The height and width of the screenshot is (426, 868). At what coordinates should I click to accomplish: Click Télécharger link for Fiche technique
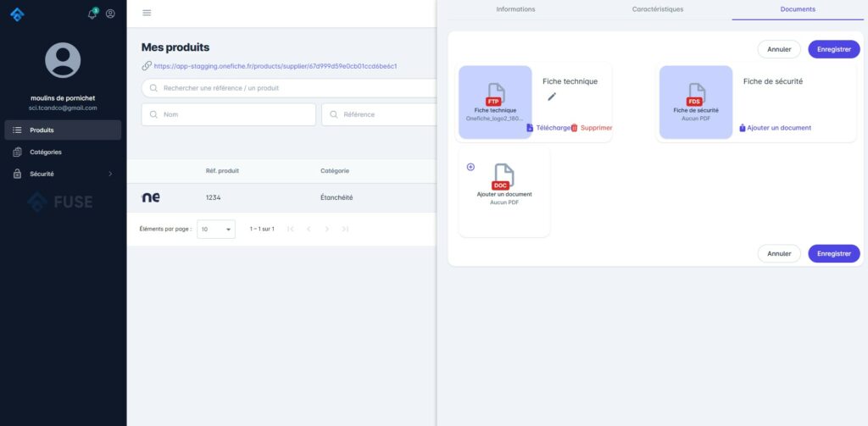(x=548, y=128)
